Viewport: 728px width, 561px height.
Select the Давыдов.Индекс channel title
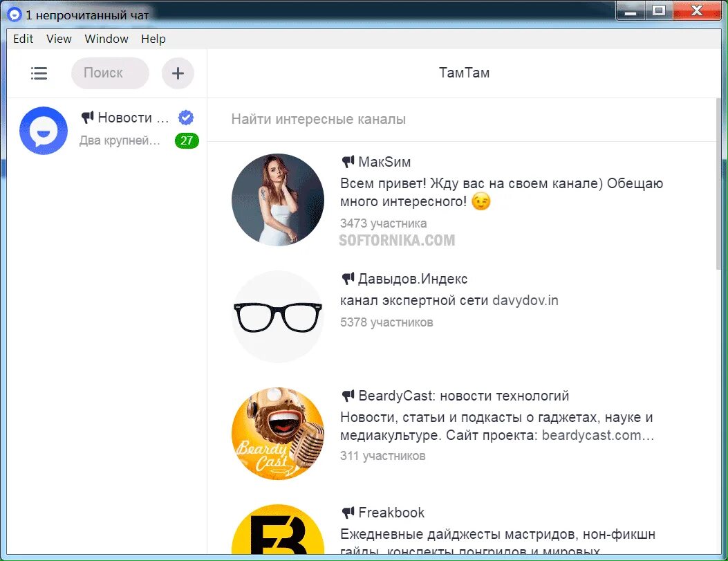click(x=413, y=279)
